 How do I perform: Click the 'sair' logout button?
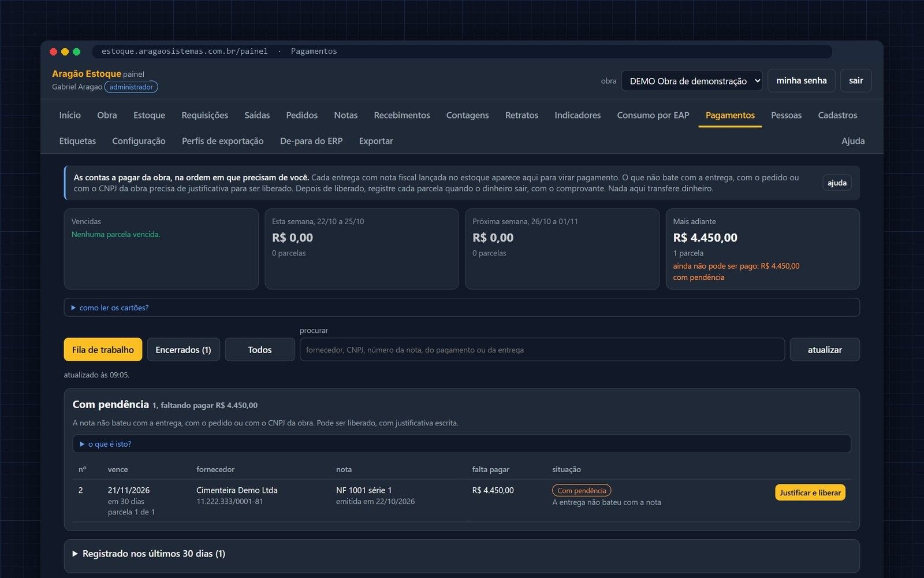click(856, 80)
